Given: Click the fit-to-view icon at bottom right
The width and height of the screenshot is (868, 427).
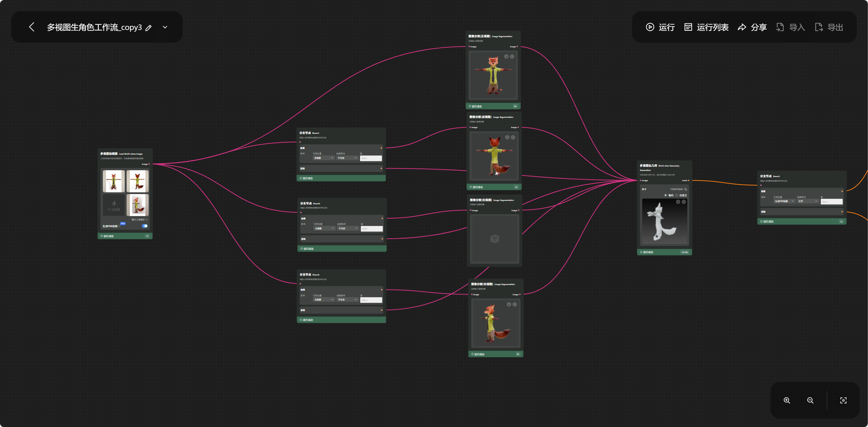Looking at the screenshot, I should click(x=843, y=400).
